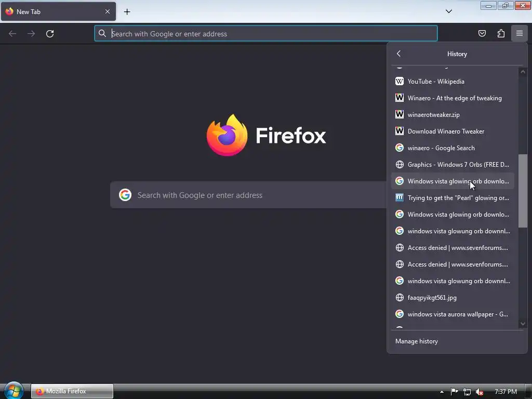Screen dimensions: 532x399
Task: Click the history panel scrollbar thumb
Action: click(523, 191)
